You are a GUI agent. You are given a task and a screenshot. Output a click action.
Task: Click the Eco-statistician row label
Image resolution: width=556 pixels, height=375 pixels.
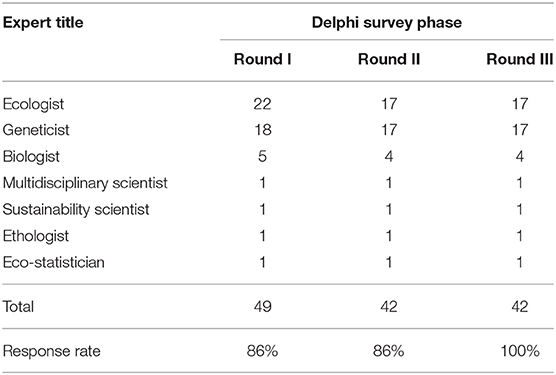(54, 263)
